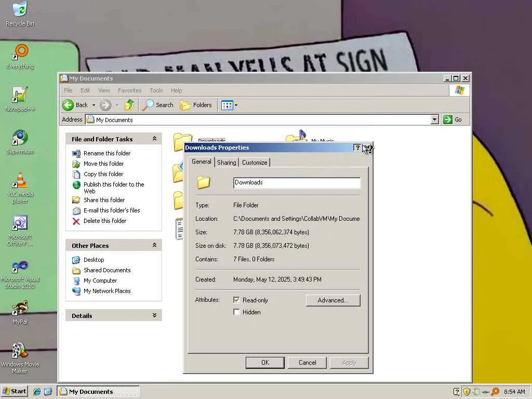Click the E-mail this folder's files icon

pyautogui.click(x=76, y=211)
